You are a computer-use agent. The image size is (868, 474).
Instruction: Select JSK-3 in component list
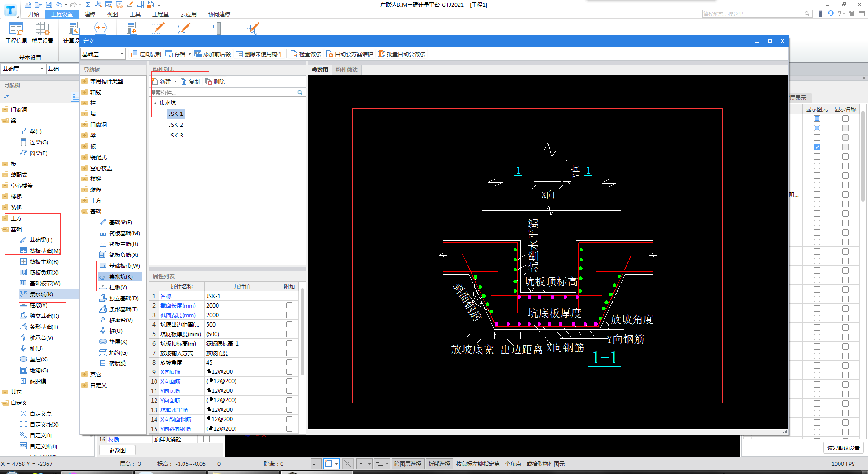point(176,135)
